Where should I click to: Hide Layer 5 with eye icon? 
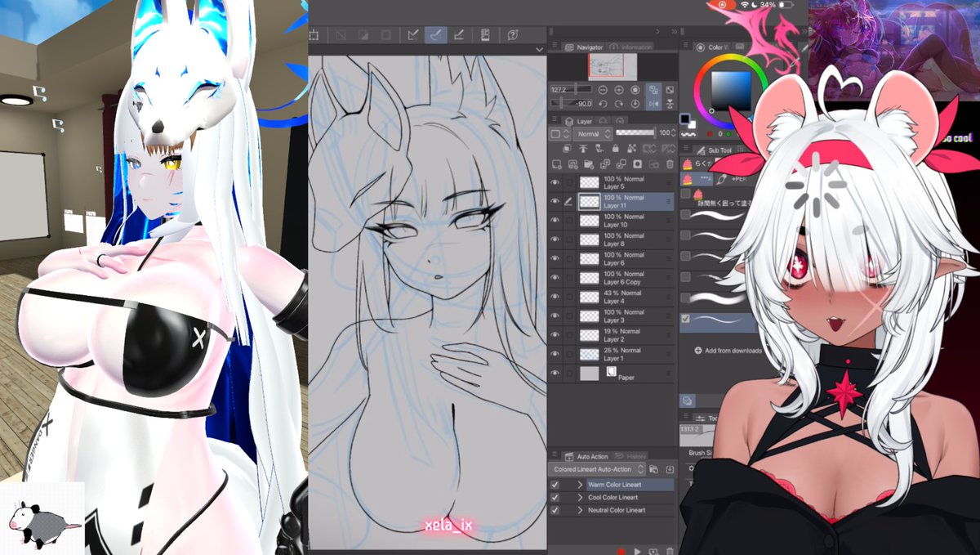coord(555,182)
